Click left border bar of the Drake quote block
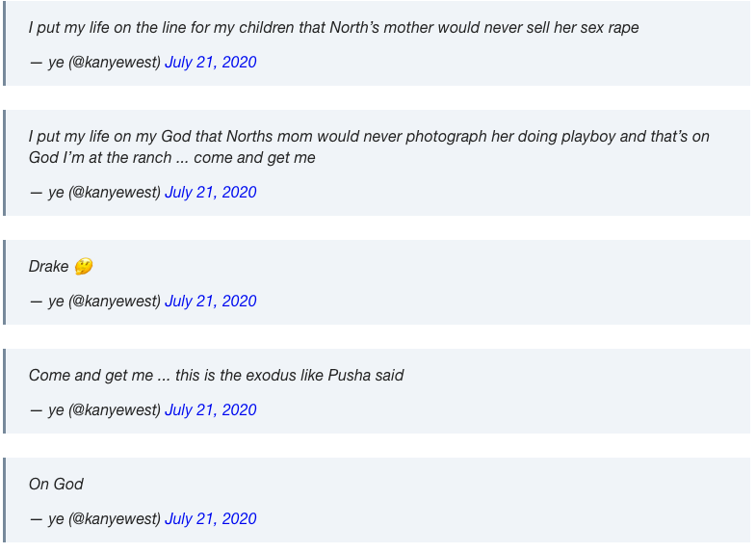 (5, 282)
